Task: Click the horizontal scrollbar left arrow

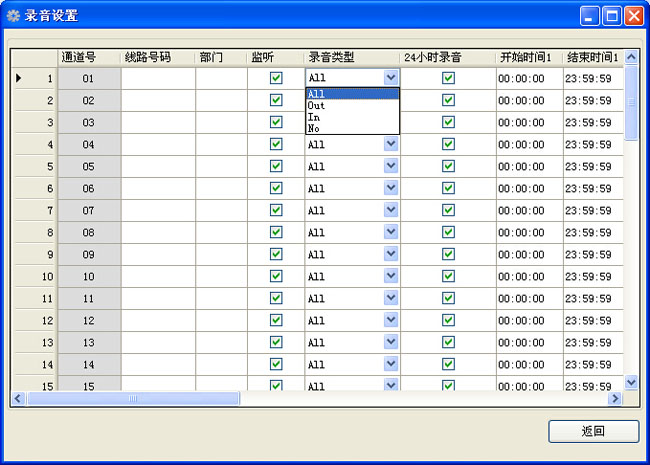Action: [x=18, y=398]
